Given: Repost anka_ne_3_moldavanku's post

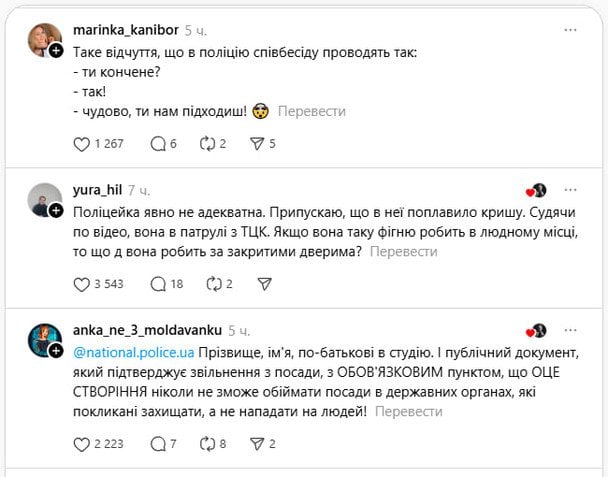Looking at the screenshot, I should coord(208,443).
